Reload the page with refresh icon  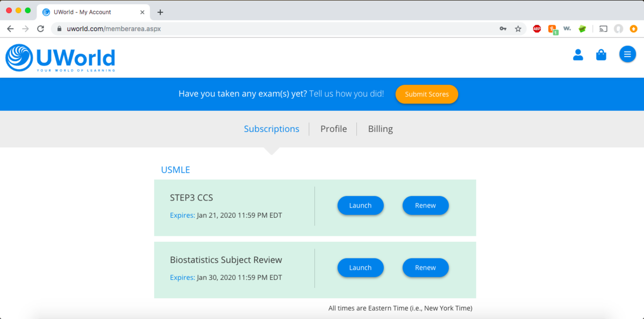click(40, 29)
